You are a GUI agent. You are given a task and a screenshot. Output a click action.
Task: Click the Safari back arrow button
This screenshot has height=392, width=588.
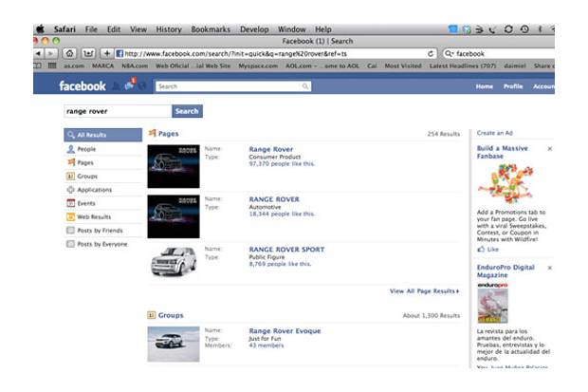pos(39,54)
